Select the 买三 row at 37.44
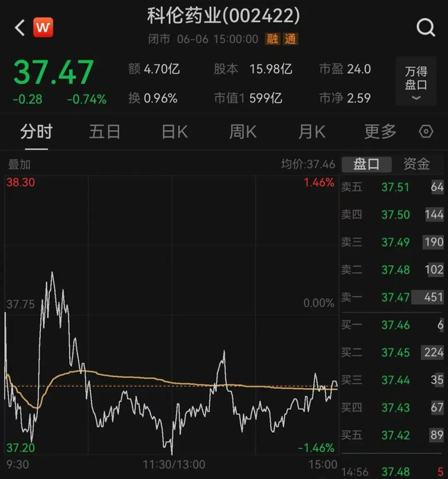Viewport: 448px width, 479px height. tap(392, 380)
